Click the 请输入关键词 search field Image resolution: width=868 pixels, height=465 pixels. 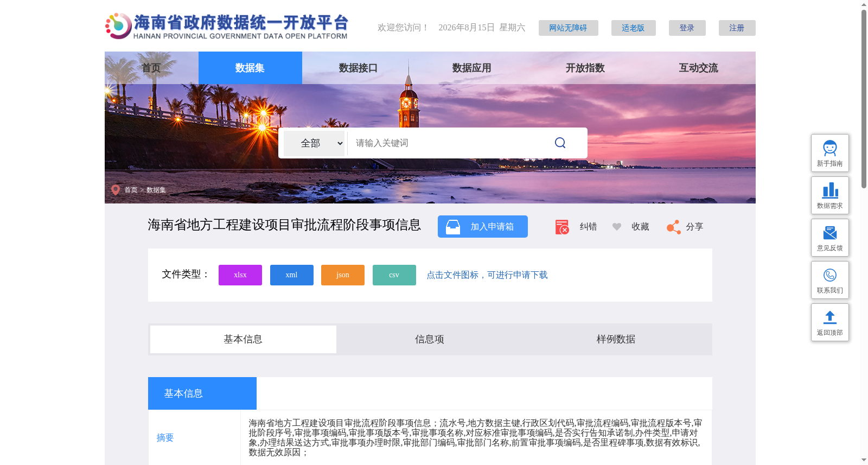[x=448, y=143]
